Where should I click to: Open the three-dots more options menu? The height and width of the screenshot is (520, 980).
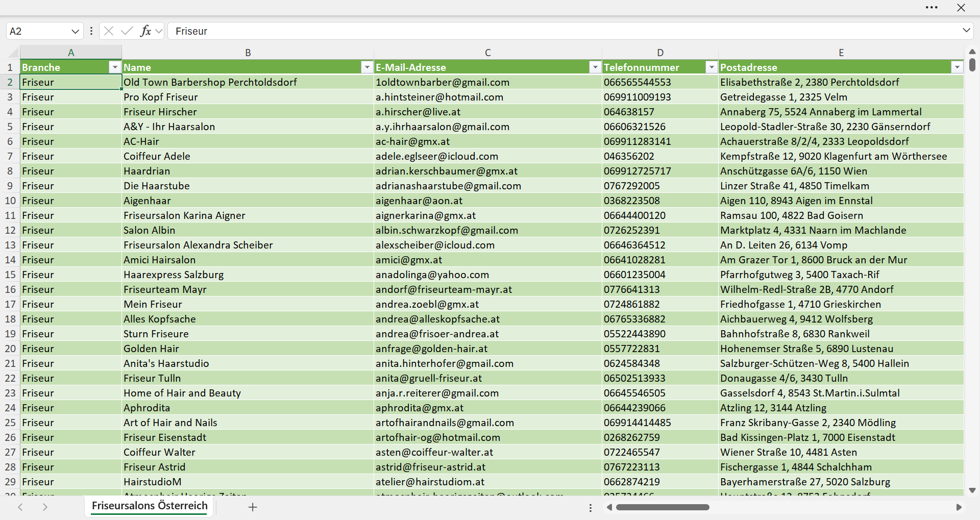point(932,8)
